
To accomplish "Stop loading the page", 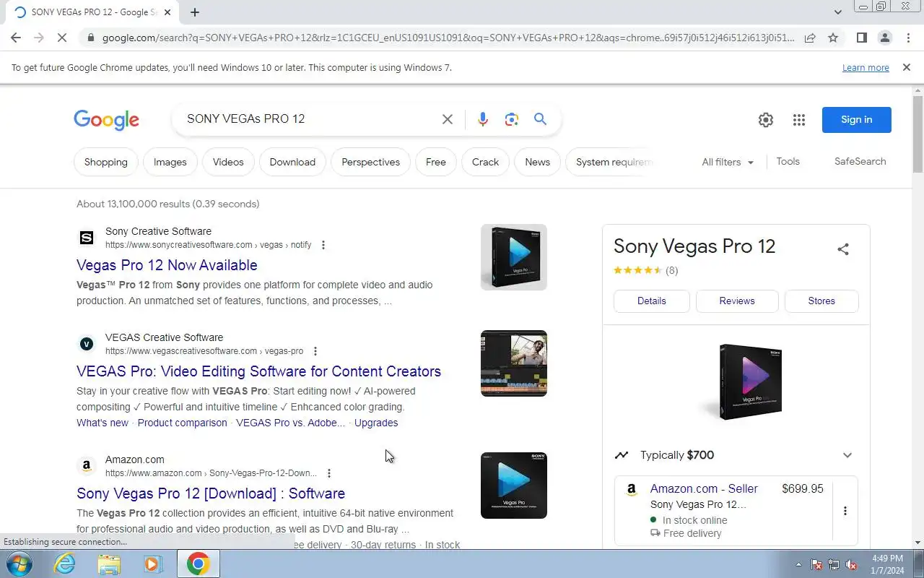I will [62, 38].
